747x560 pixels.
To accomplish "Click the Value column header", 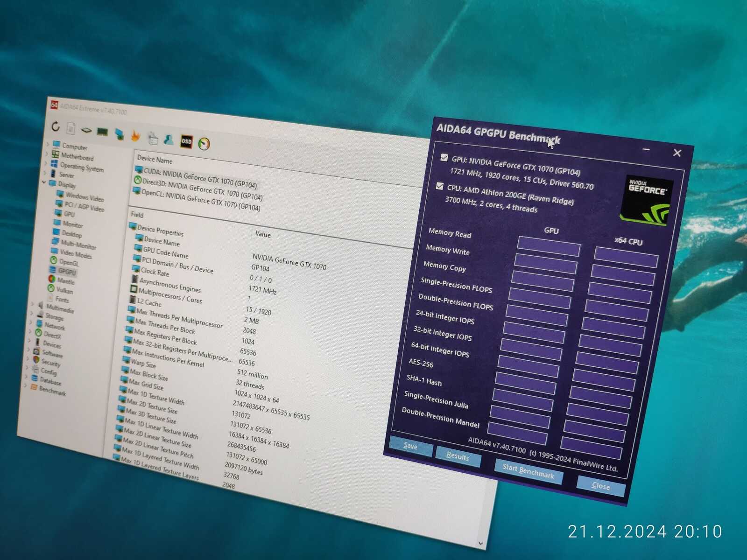I will pyautogui.click(x=263, y=234).
